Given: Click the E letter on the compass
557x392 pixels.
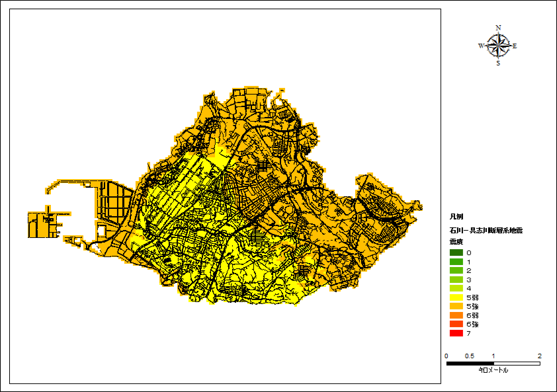Looking at the screenshot, I should (515, 46).
